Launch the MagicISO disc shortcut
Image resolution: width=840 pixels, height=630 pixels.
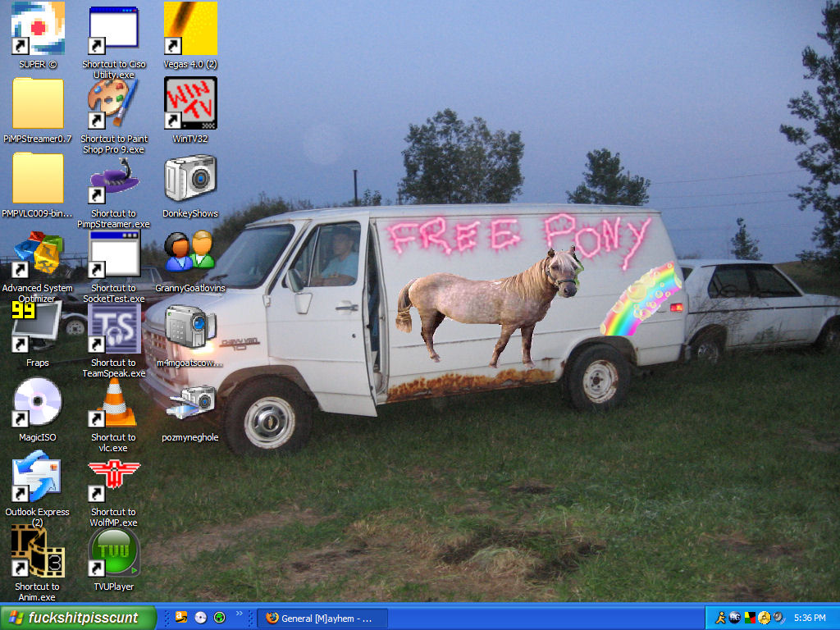(x=38, y=402)
